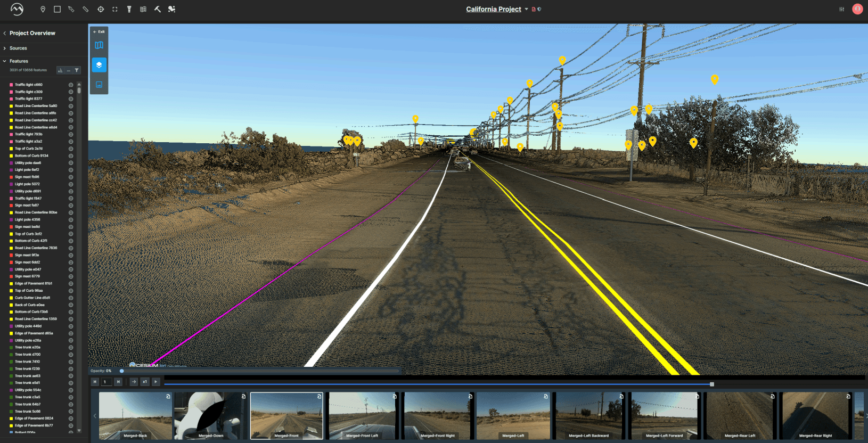This screenshot has height=443, width=868.
Task: Select the location pin marker tool
Action: point(43,9)
